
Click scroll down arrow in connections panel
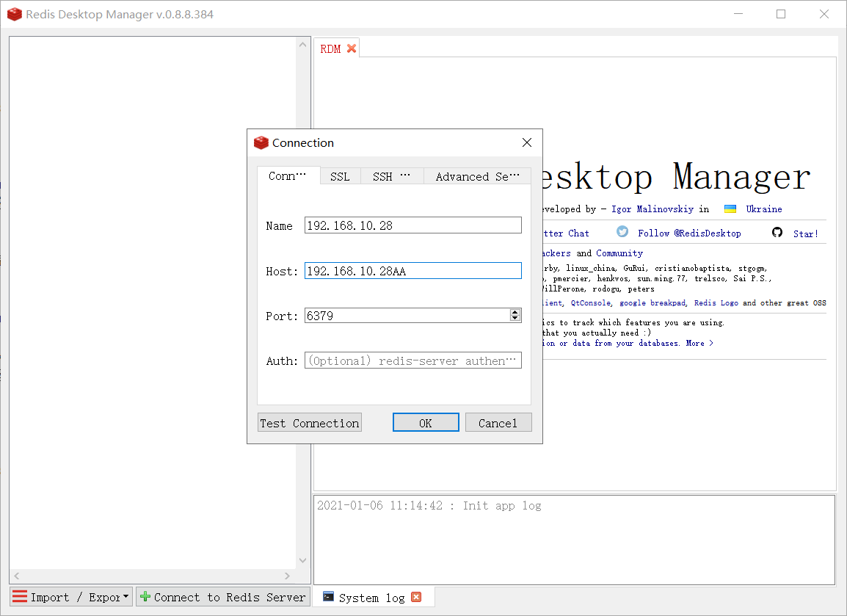tap(302, 560)
